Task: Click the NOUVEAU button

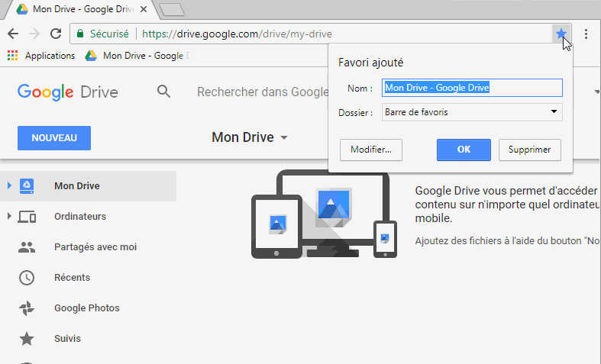Action: pos(54,138)
